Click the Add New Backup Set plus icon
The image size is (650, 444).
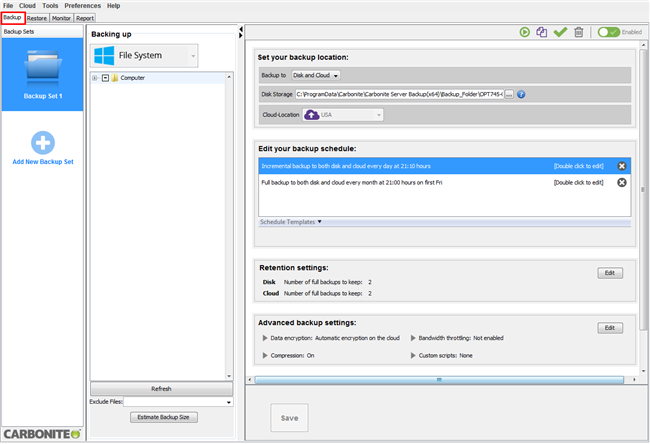(x=42, y=143)
